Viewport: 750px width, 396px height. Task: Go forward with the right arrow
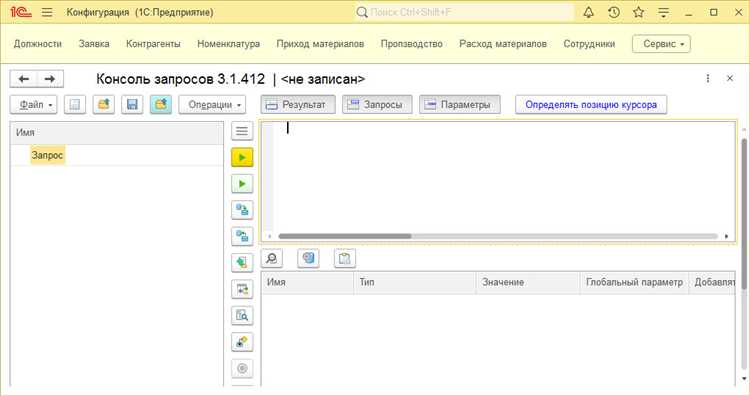click(x=50, y=79)
